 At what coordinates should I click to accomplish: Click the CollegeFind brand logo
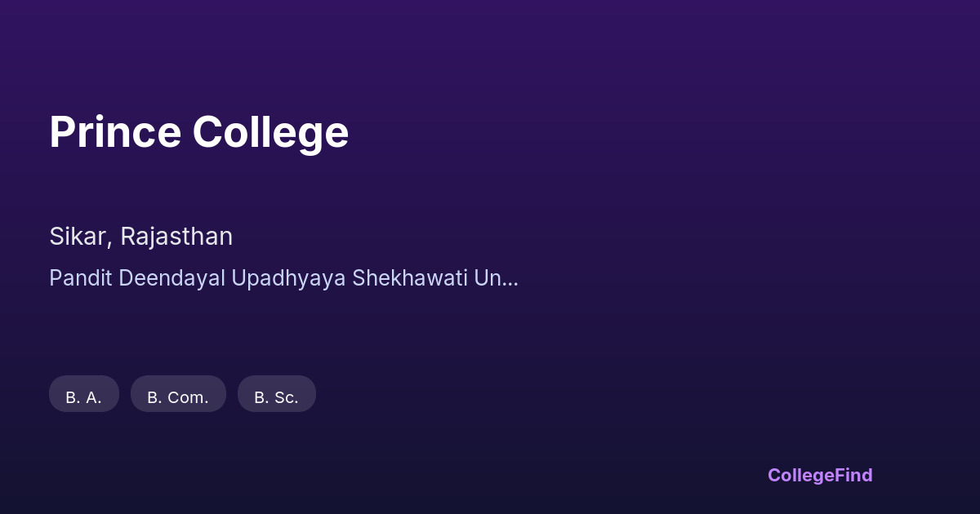click(819, 475)
